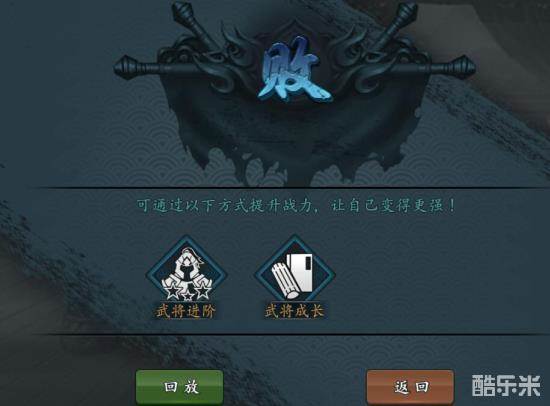Select the 武将进阶 text label
The height and width of the screenshot is (406, 550).
pos(186,311)
